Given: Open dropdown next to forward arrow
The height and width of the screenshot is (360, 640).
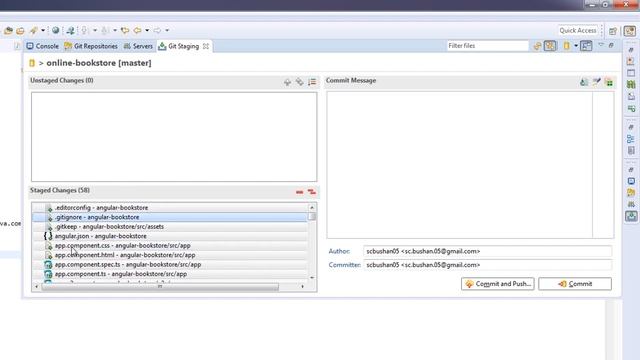Looking at the screenshot, I should pos(167,30).
